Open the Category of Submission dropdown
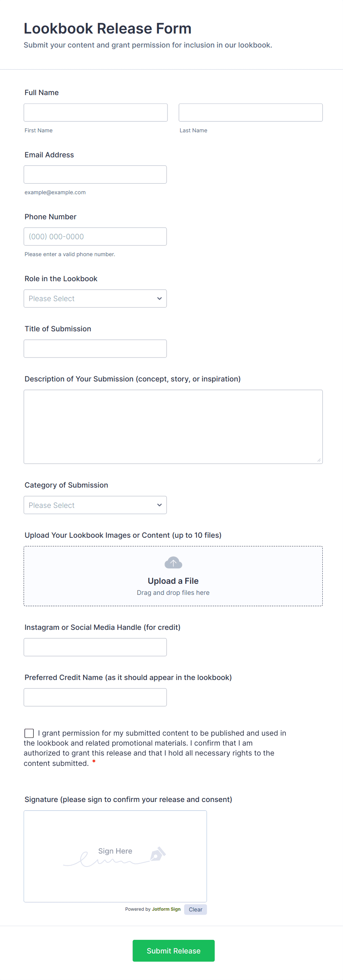 (x=95, y=505)
